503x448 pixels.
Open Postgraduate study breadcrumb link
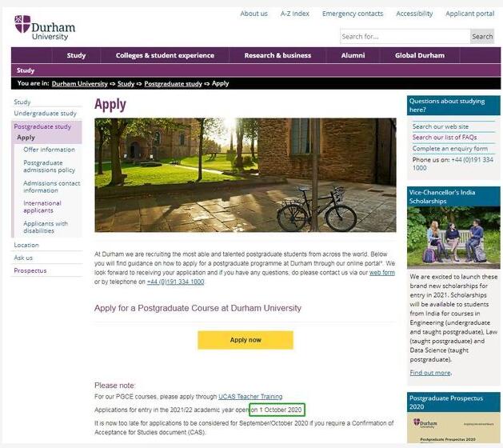coord(173,83)
